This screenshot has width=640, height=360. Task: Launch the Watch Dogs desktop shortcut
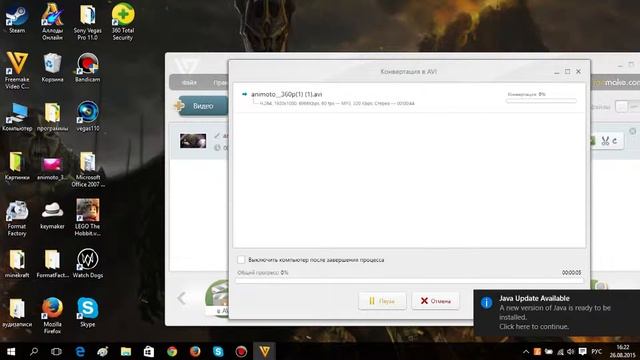(87, 263)
